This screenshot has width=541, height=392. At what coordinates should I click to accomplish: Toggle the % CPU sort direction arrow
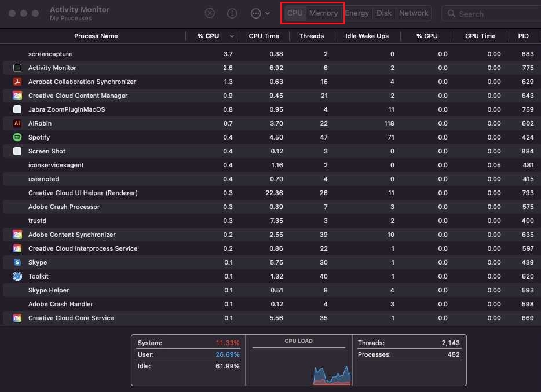[232, 36]
